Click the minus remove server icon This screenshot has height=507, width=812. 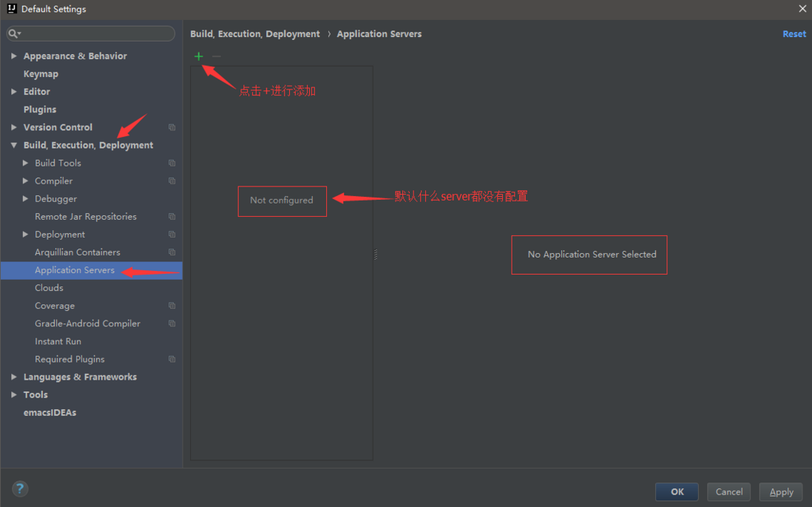pyautogui.click(x=217, y=56)
